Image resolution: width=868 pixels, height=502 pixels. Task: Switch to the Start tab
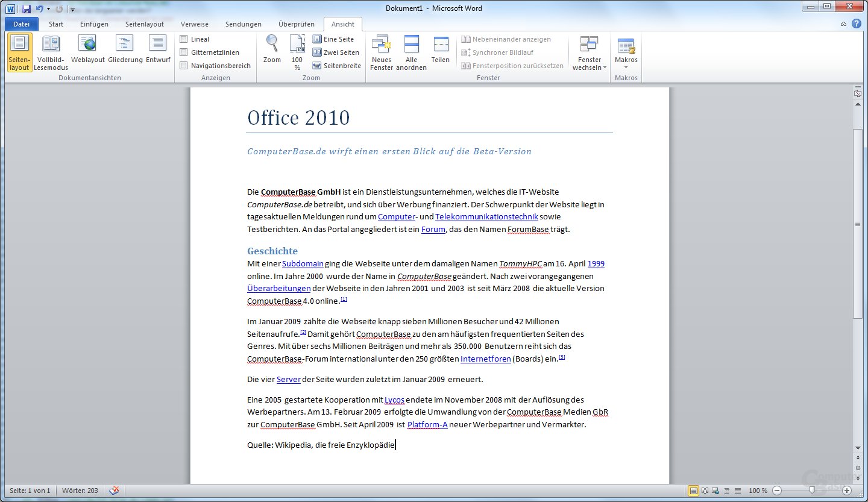pyautogui.click(x=56, y=24)
